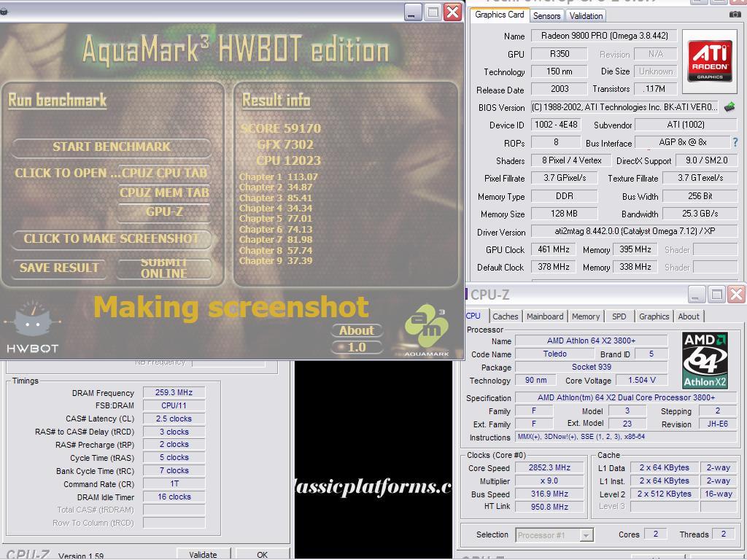Open the Processor selection dropdown
Viewport: 747px width, 560px height.
pos(554,534)
